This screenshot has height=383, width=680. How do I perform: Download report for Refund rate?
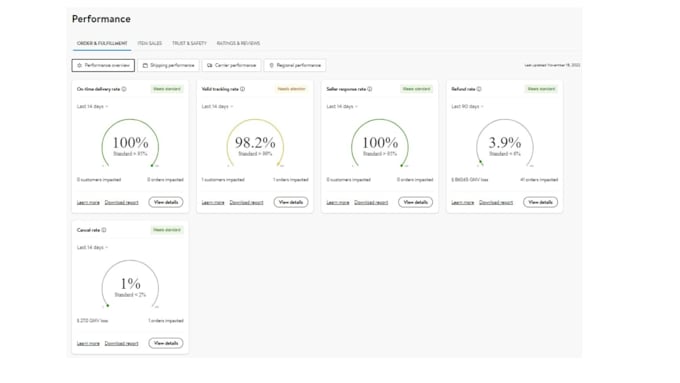[x=496, y=203]
